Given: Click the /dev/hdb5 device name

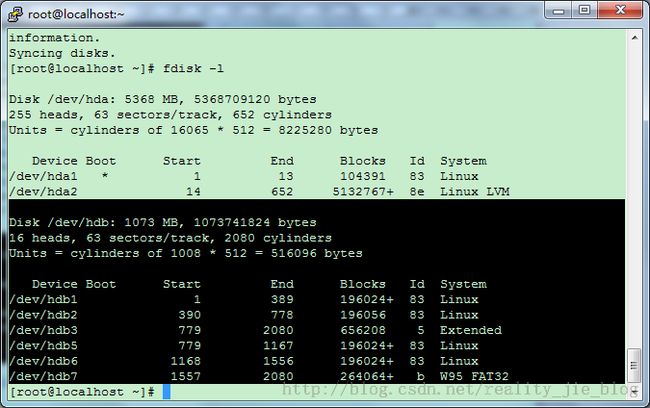Looking at the screenshot, I should tap(43, 346).
